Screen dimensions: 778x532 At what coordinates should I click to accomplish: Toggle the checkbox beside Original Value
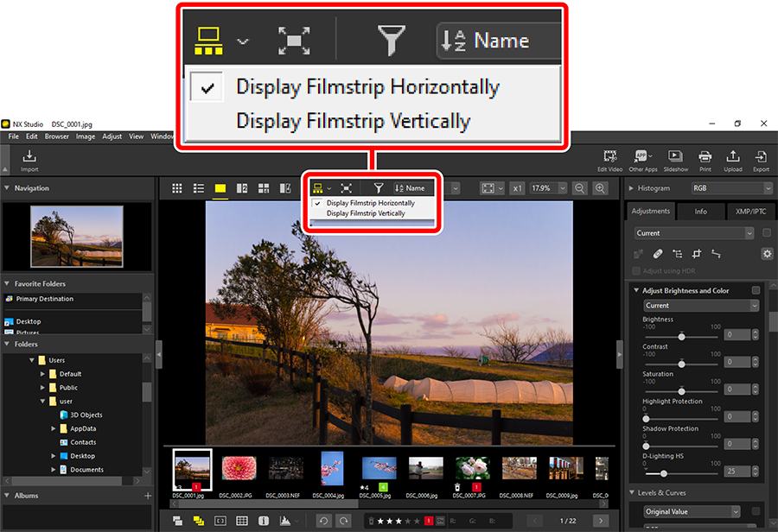(756, 511)
